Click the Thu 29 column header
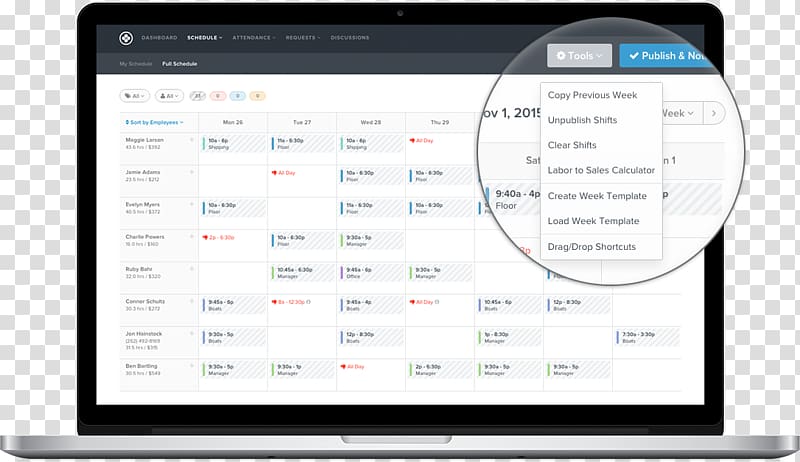 440,122
